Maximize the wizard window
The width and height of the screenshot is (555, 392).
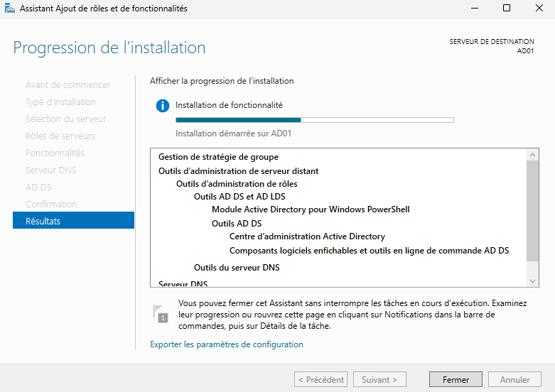(x=507, y=9)
